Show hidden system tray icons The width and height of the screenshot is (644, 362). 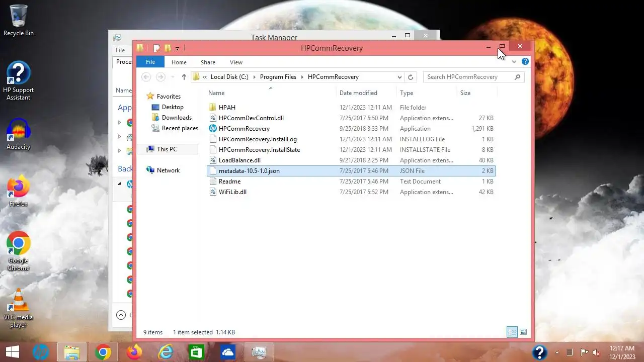[557, 352]
